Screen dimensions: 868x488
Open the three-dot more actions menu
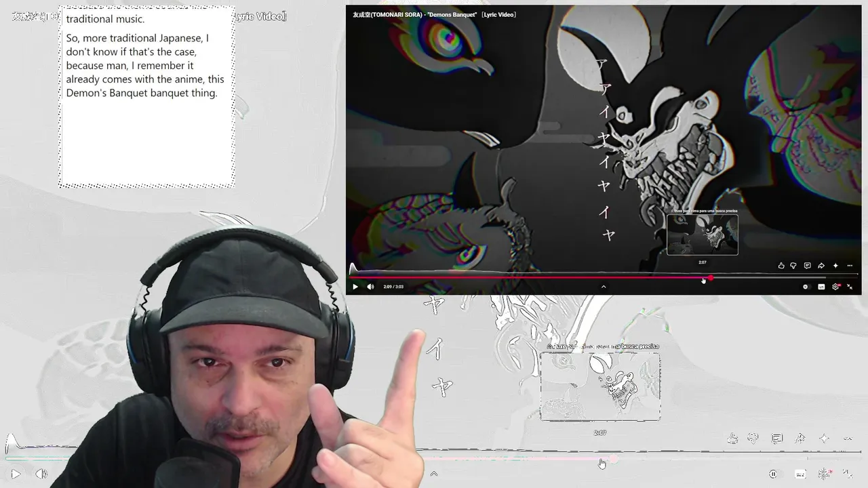point(850,266)
